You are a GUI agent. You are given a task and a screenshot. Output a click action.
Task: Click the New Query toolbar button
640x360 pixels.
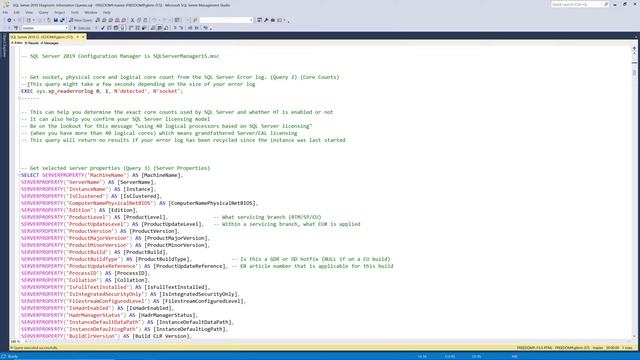pos(80,20)
